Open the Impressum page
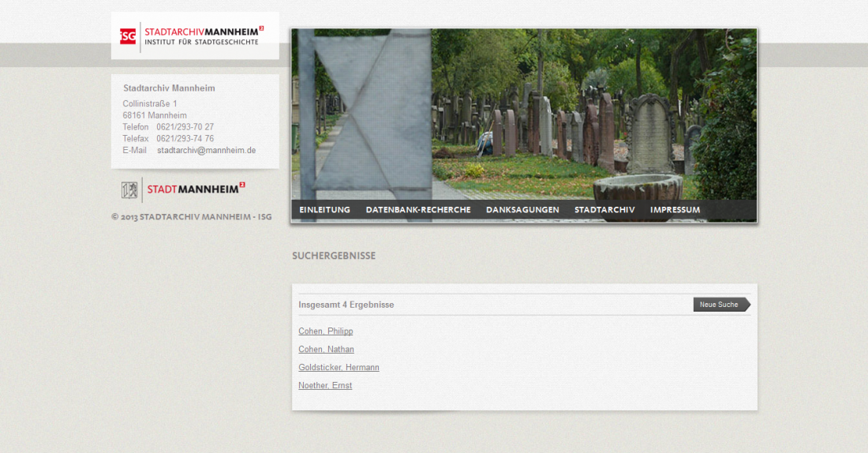 coord(675,210)
